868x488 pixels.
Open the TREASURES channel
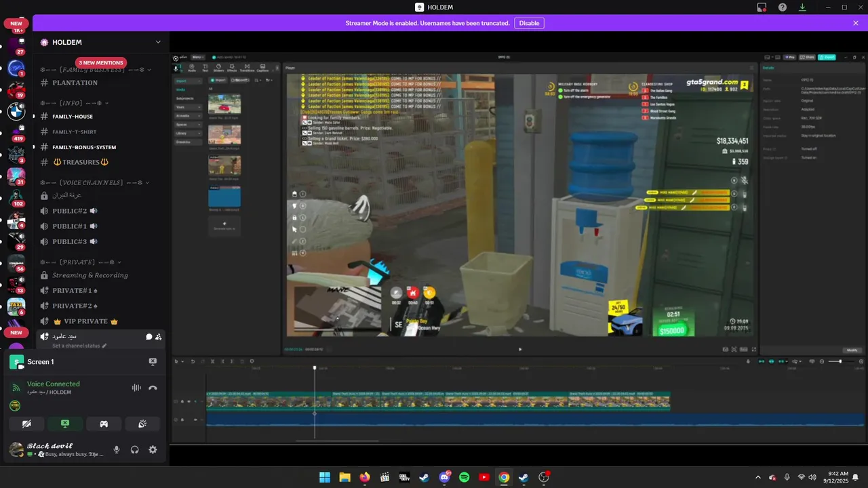pyautogui.click(x=99, y=162)
